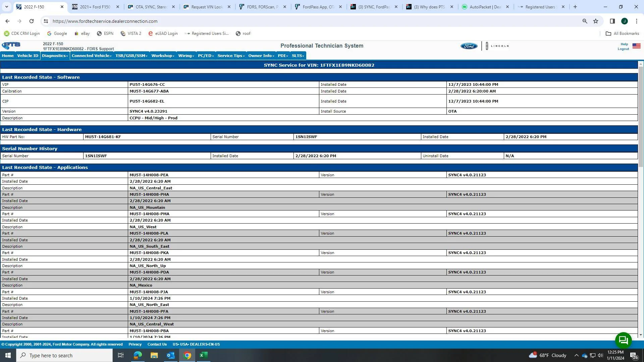Select version text SYNC4 v4.0.23291
644x362 pixels.
(148, 111)
